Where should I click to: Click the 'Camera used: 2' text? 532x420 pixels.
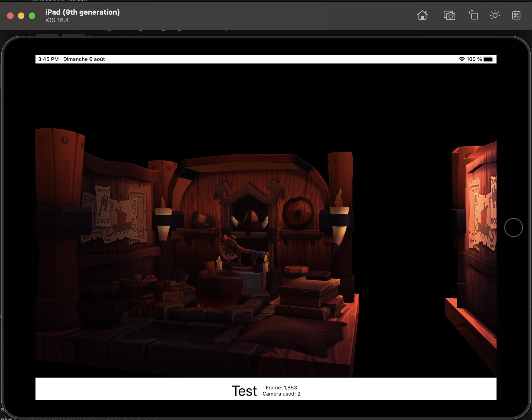click(x=281, y=394)
